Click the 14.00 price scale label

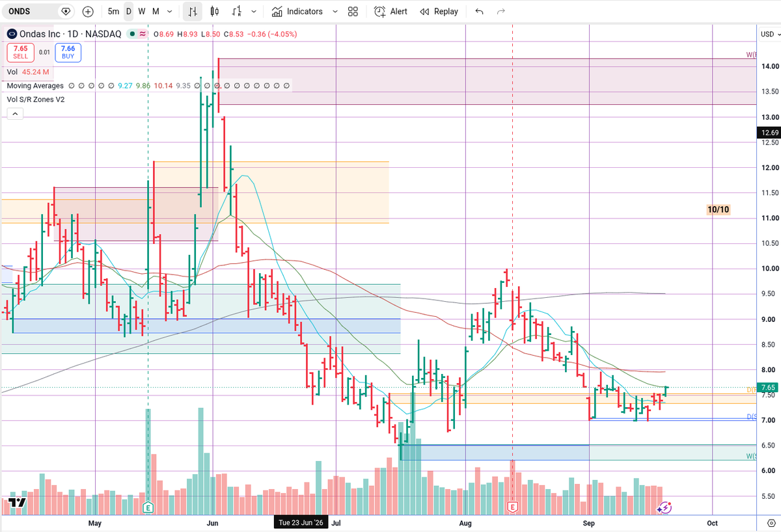771,66
